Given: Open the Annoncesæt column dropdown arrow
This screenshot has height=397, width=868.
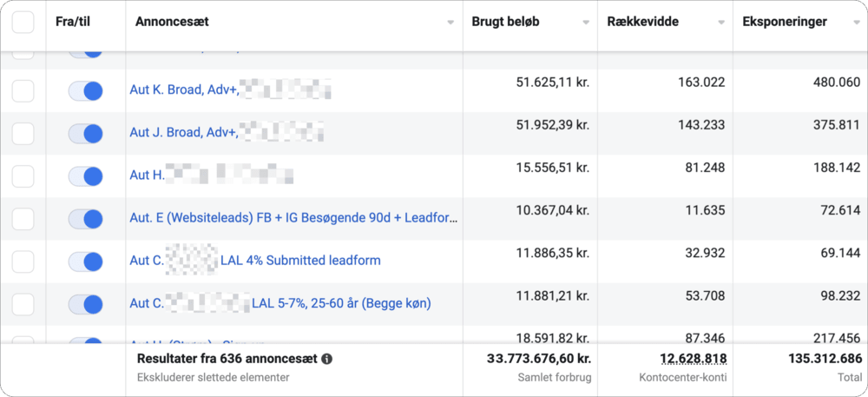Looking at the screenshot, I should tap(450, 23).
